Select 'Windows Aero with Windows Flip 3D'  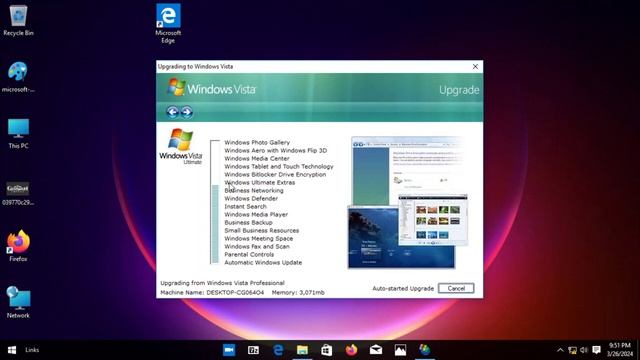pyautogui.click(x=276, y=151)
